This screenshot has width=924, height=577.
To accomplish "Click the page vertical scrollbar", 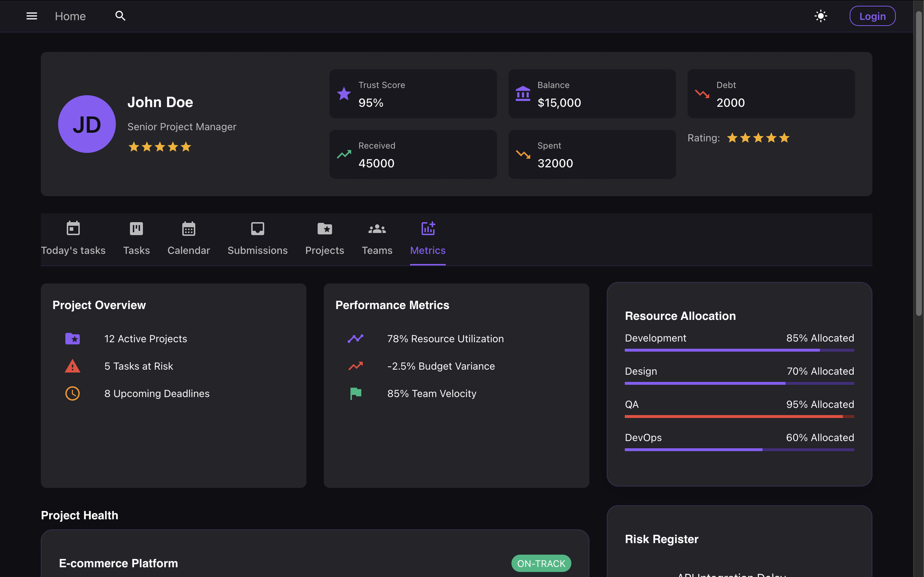I will [919, 164].
